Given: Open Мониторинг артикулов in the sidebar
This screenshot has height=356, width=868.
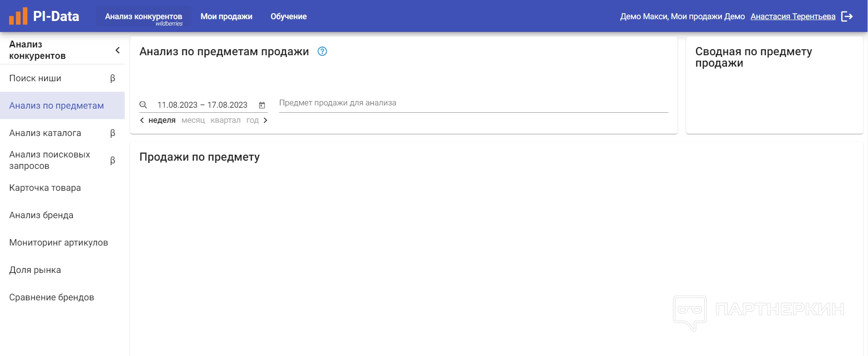Looking at the screenshot, I should coord(62,242).
